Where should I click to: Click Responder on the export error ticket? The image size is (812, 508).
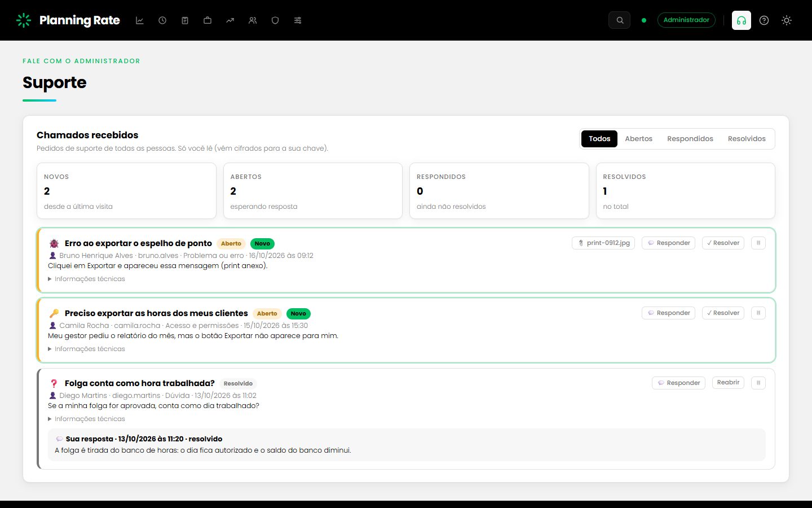point(668,243)
